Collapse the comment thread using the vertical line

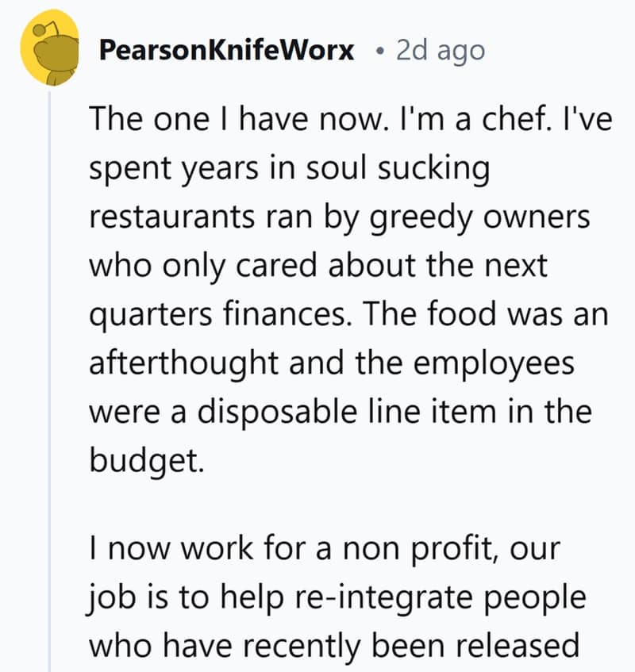(51, 381)
